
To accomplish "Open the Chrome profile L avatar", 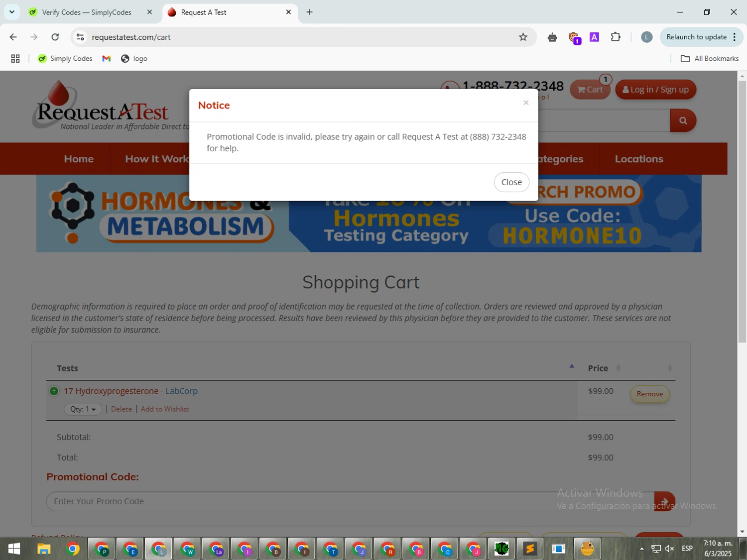I will click(x=646, y=37).
